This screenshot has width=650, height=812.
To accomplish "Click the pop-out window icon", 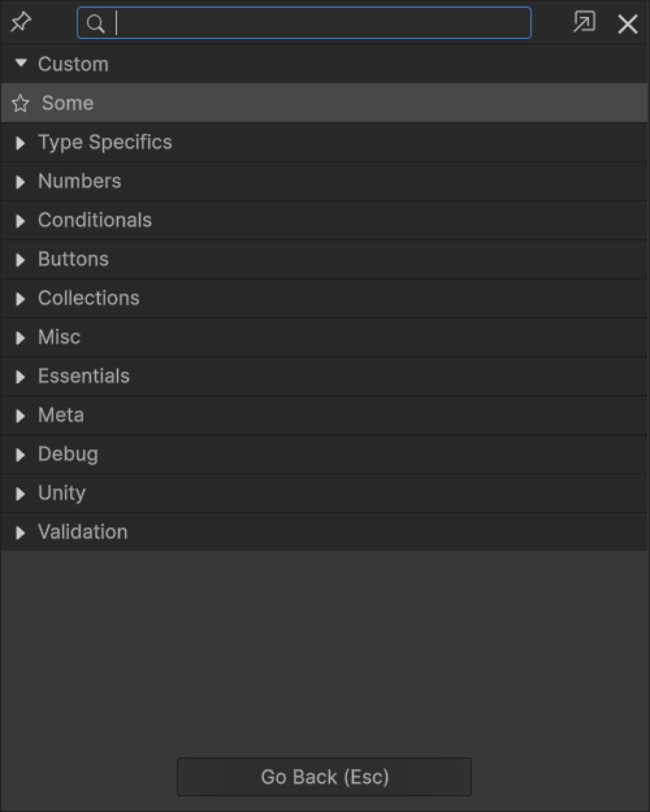I will pyautogui.click(x=583, y=24).
